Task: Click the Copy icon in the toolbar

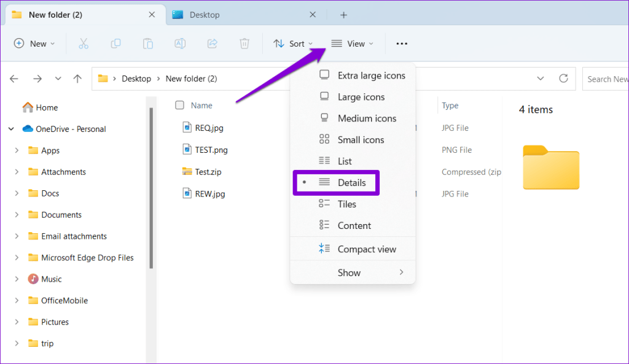Action: (115, 44)
